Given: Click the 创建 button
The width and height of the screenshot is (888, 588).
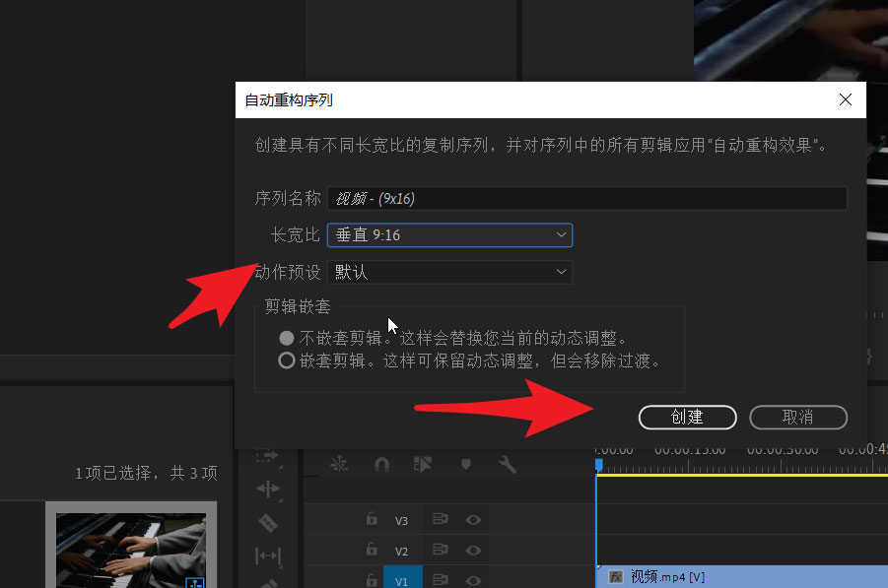Looking at the screenshot, I should point(687,418).
